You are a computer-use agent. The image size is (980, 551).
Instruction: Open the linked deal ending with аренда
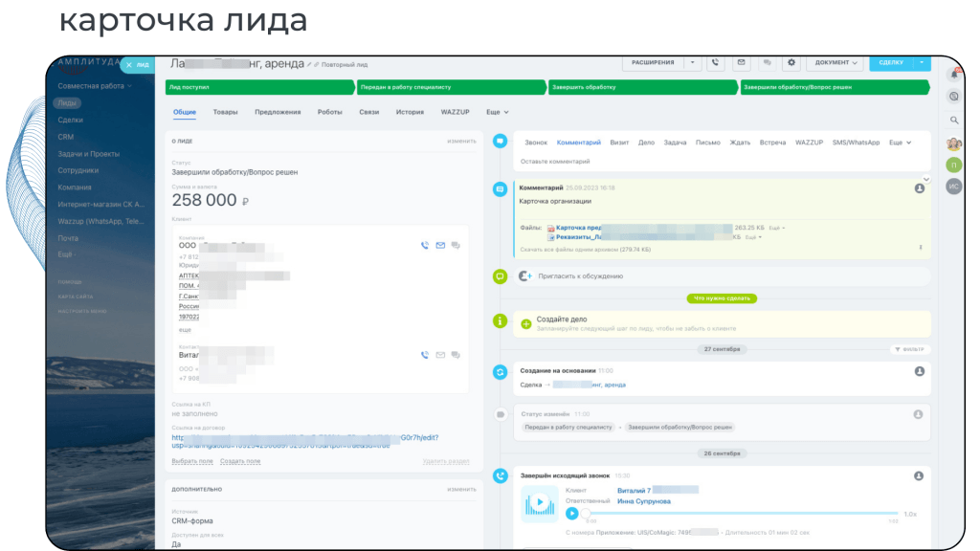pyautogui.click(x=589, y=385)
